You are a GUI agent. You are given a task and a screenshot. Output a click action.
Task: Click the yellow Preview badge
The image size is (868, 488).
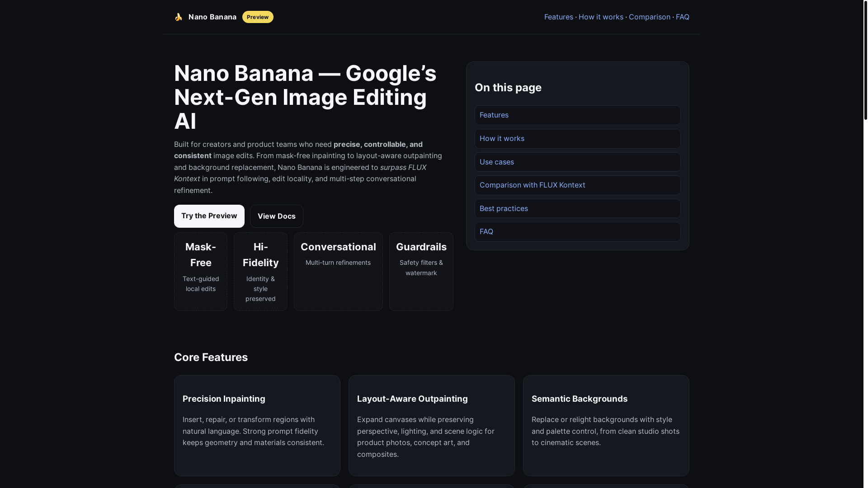click(x=258, y=17)
